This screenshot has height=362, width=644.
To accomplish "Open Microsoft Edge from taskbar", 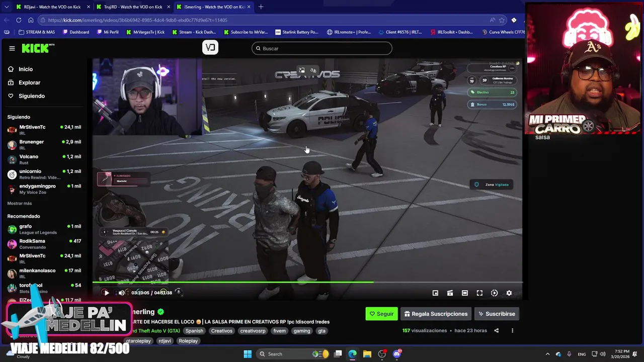I will (352, 354).
